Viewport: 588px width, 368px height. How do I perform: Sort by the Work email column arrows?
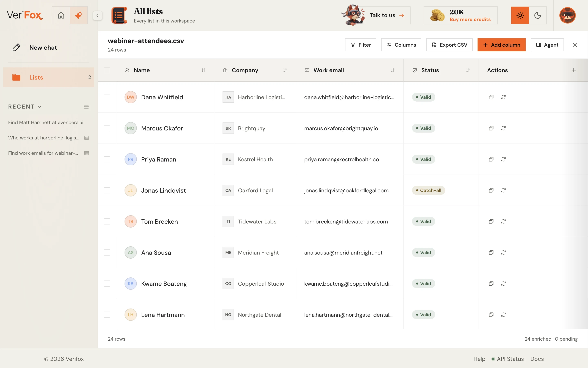393,70
